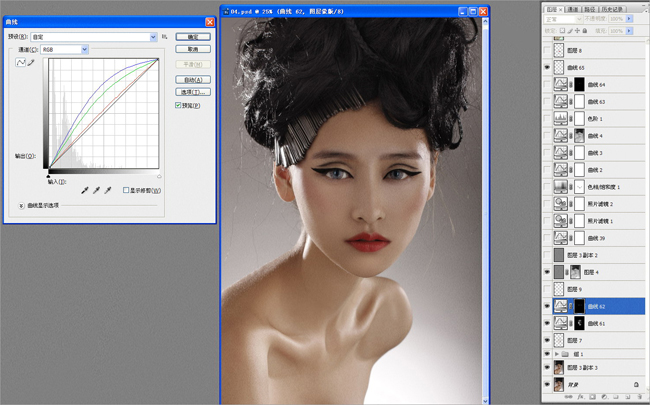The image size is (650, 405).
Task: Switch to the 历史记录 history tab
Action: (612, 9)
